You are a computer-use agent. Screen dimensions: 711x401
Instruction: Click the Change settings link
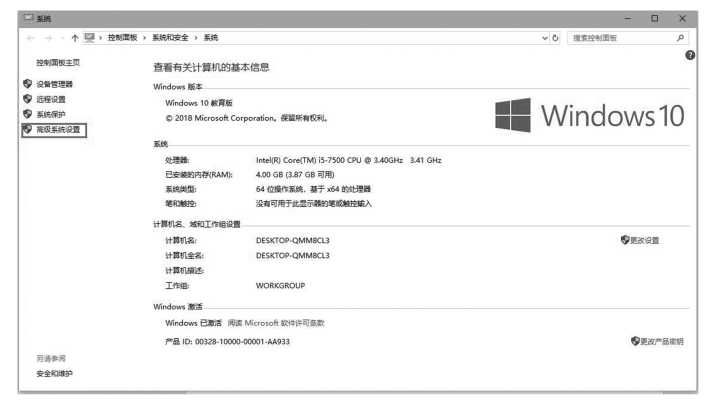pyautogui.click(x=644, y=240)
